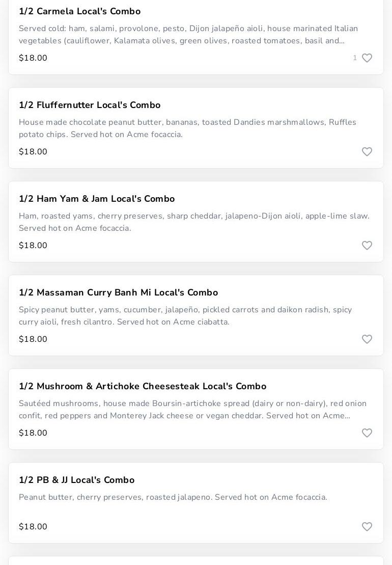Click the Fluffernutter chocolate peanut butter description
The width and height of the screenshot is (392, 565).
[187, 128]
